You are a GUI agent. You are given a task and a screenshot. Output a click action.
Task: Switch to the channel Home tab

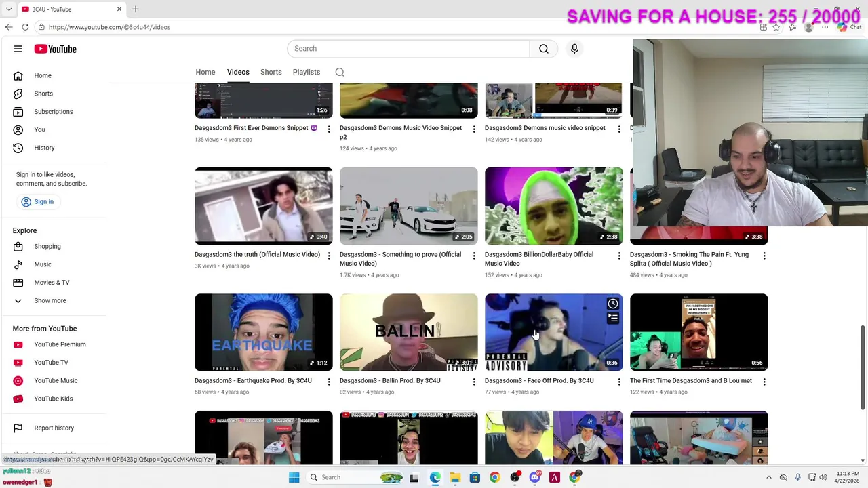coord(205,72)
